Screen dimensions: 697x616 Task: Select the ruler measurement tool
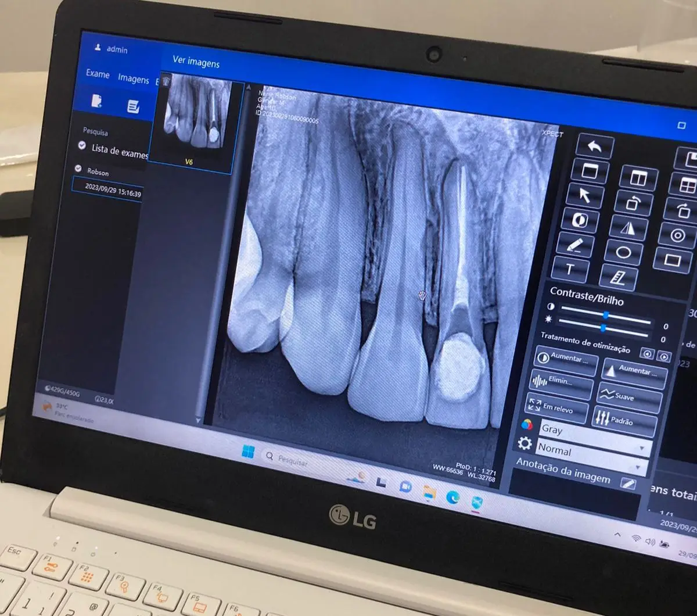(x=618, y=278)
